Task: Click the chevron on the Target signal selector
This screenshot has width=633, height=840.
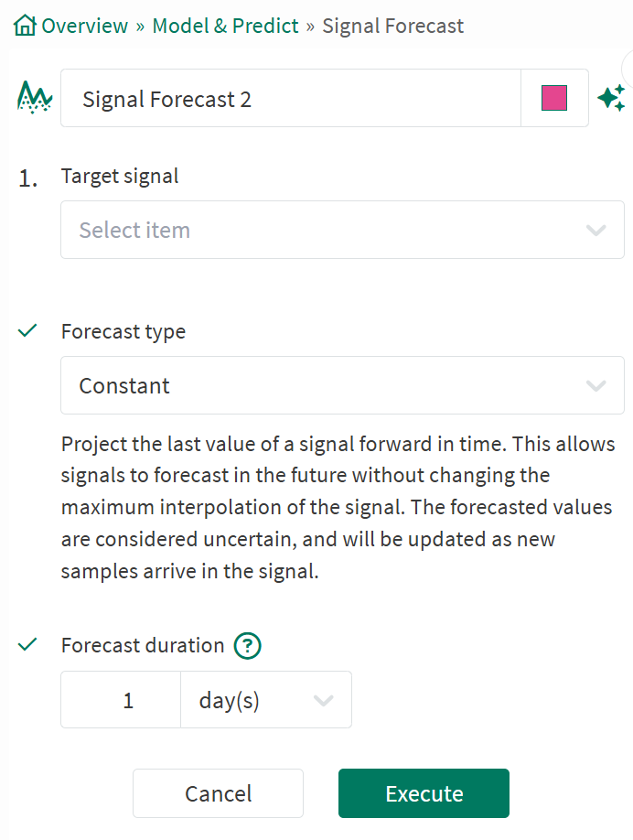Action: [595, 230]
